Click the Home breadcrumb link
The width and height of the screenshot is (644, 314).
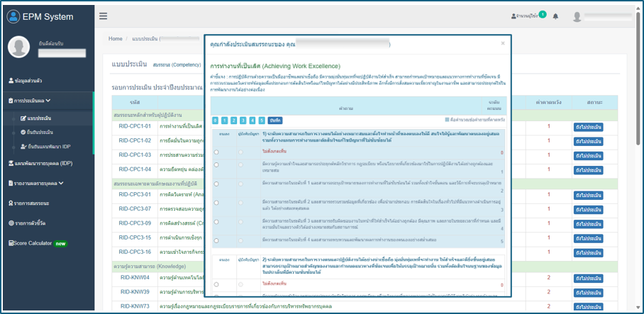(x=116, y=38)
